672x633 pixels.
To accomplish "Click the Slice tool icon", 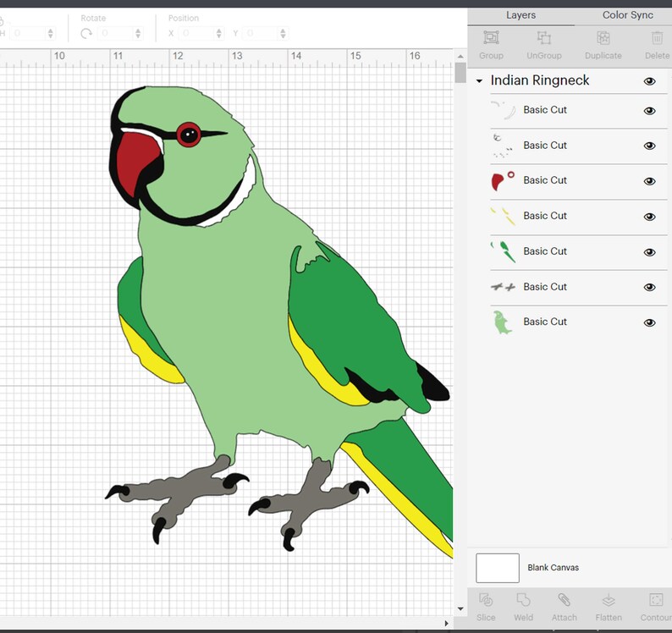I will pos(486,600).
